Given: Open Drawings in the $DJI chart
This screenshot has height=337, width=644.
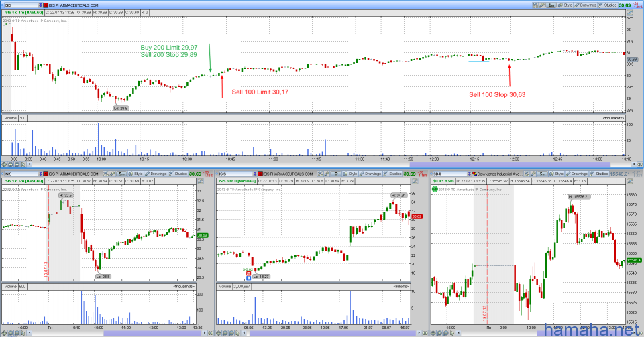Looking at the screenshot, I should click(x=577, y=174).
